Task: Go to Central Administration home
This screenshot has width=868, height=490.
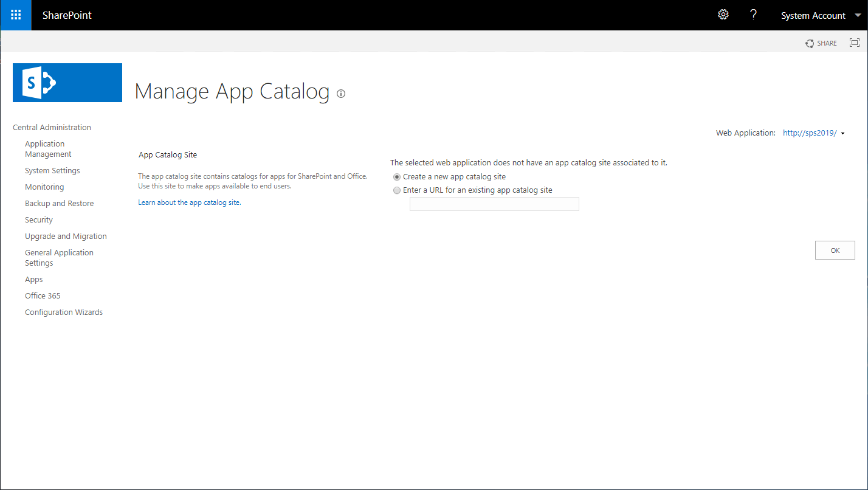Action: 52,127
